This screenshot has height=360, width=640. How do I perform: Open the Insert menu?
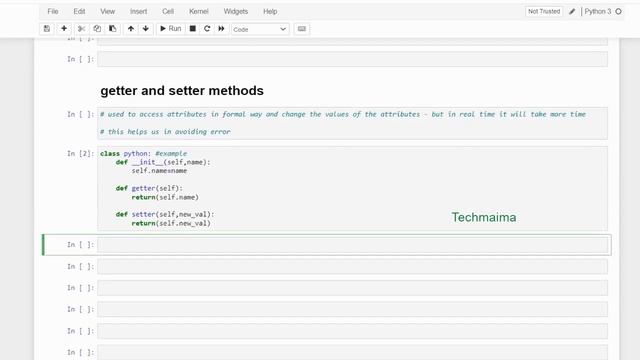(138, 11)
